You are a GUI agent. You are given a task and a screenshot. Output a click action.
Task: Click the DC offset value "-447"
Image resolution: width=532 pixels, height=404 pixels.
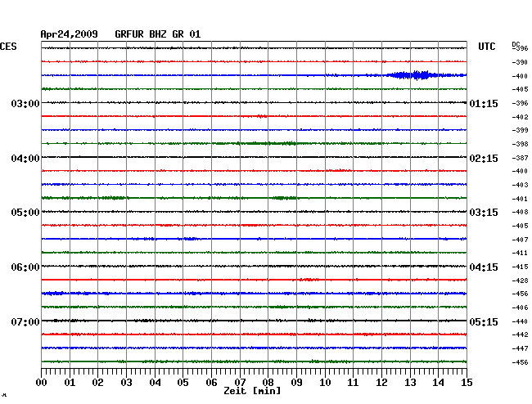[x=520, y=348]
